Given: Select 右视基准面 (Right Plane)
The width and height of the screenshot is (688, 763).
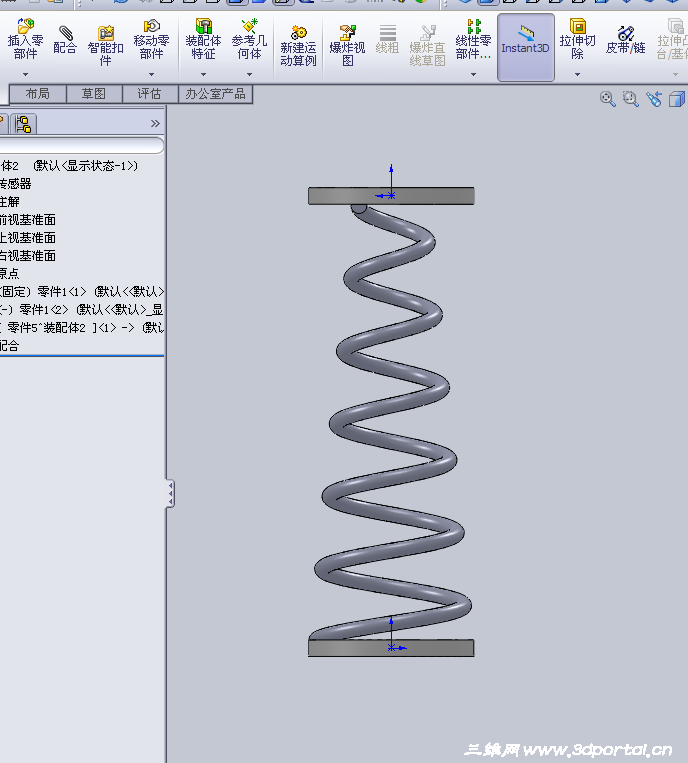Looking at the screenshot, I should click(28, 256).
